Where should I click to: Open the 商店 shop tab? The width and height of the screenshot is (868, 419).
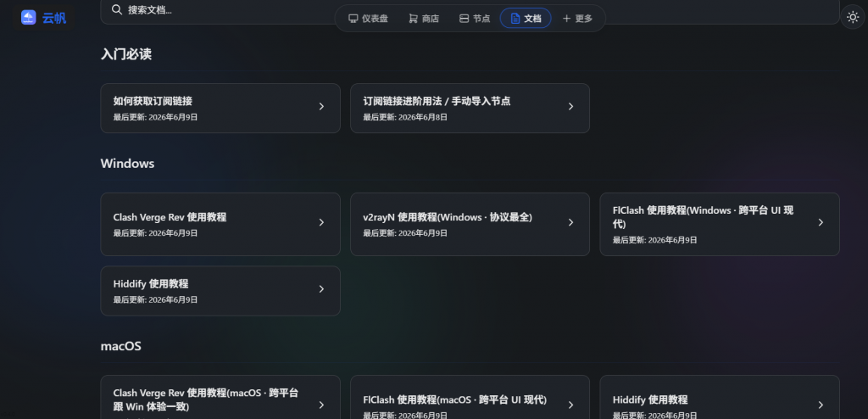(424, 19)
